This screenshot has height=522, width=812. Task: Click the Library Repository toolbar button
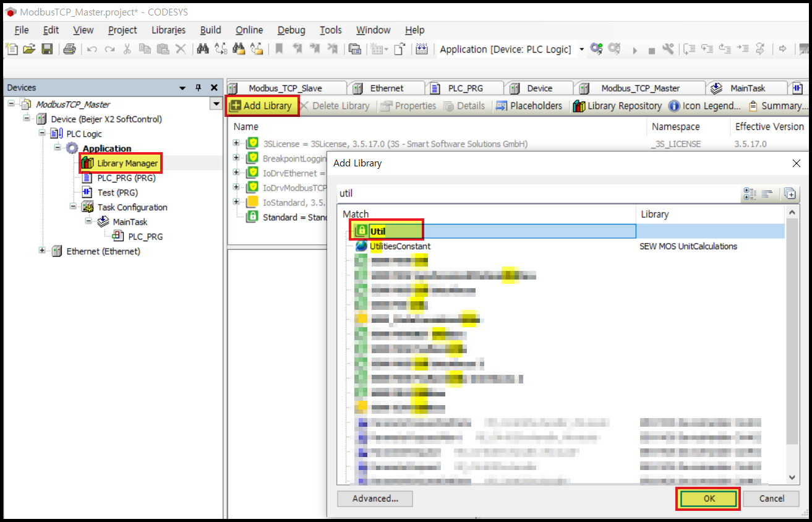(617, 106)
